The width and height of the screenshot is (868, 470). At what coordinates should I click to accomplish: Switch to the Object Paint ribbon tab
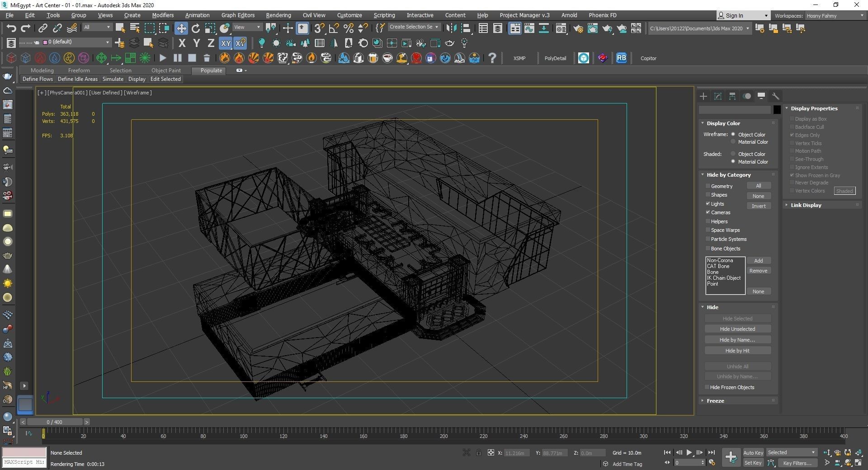[166, 70]
